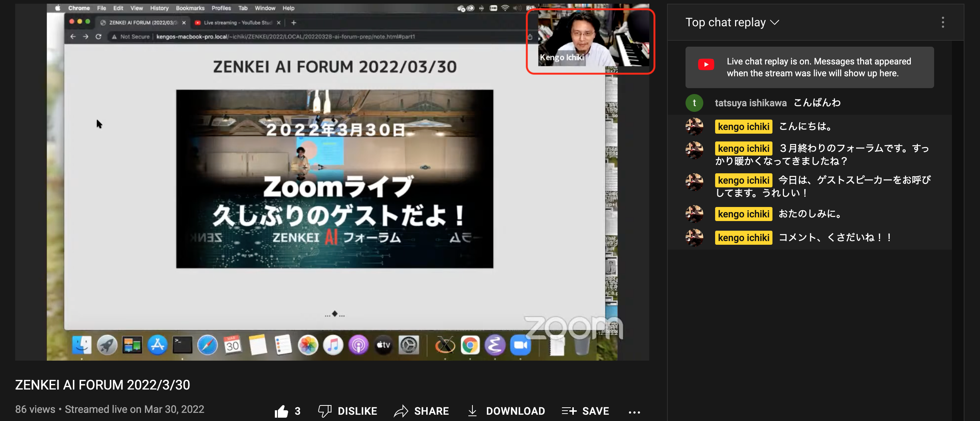Click the System Preferences gear in the dock
This screenshot has width=980, height=421.
[408, 345]
